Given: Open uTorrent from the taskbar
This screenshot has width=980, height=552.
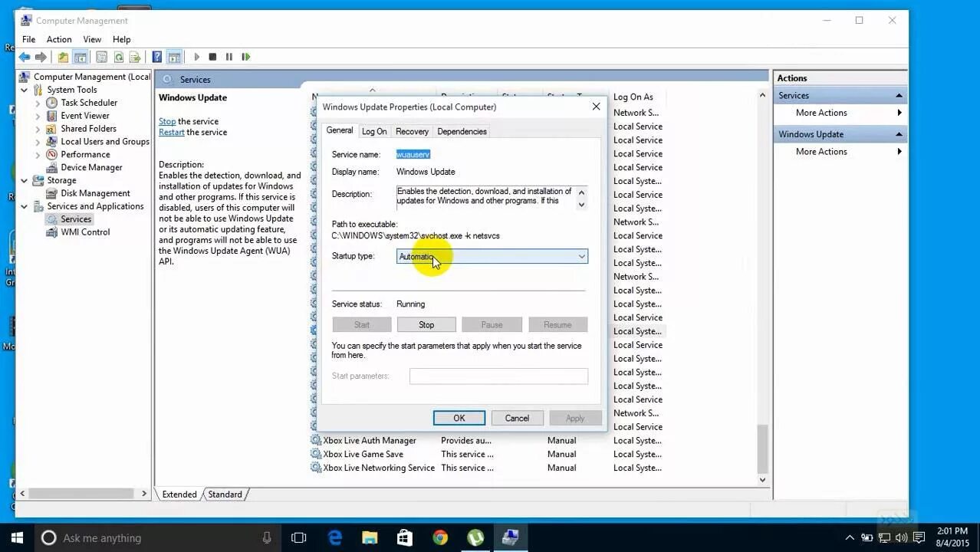Looking at the screenshot, I should (475, 537).
